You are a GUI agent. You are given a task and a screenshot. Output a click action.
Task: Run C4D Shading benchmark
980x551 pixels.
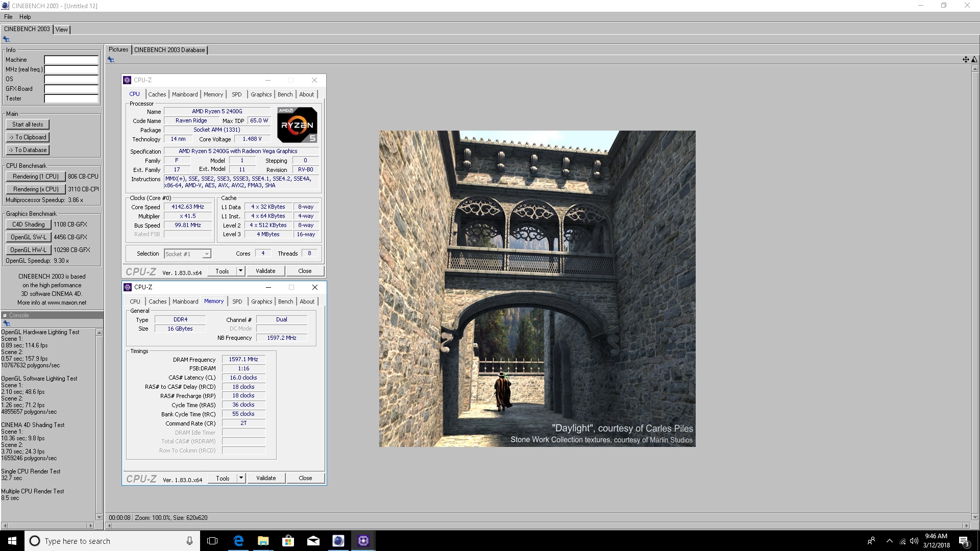click(x=29, y=224)
